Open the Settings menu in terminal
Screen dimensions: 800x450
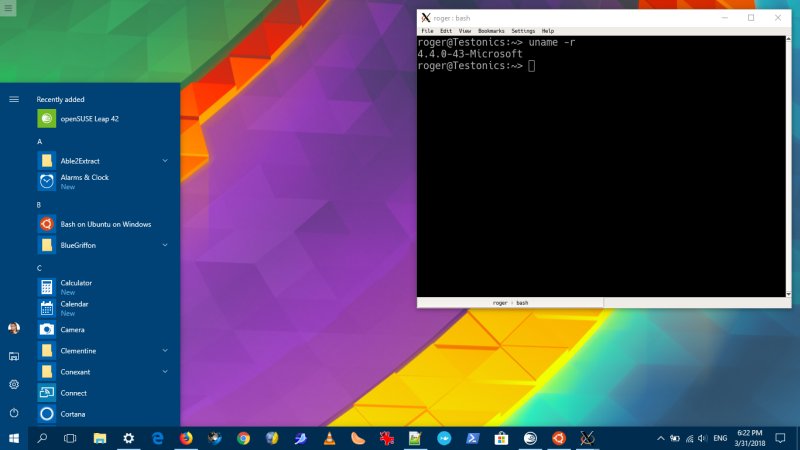click(523, 31)
